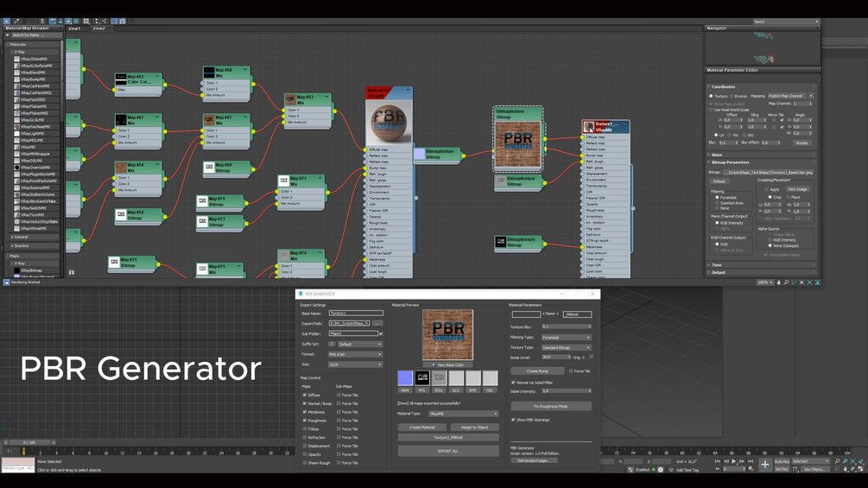Image resolution: width=868 pixels, height=488 pixels.
Task: Open the NRM map thumbnail
Action: pyautogui.click(x=405, y=378)
